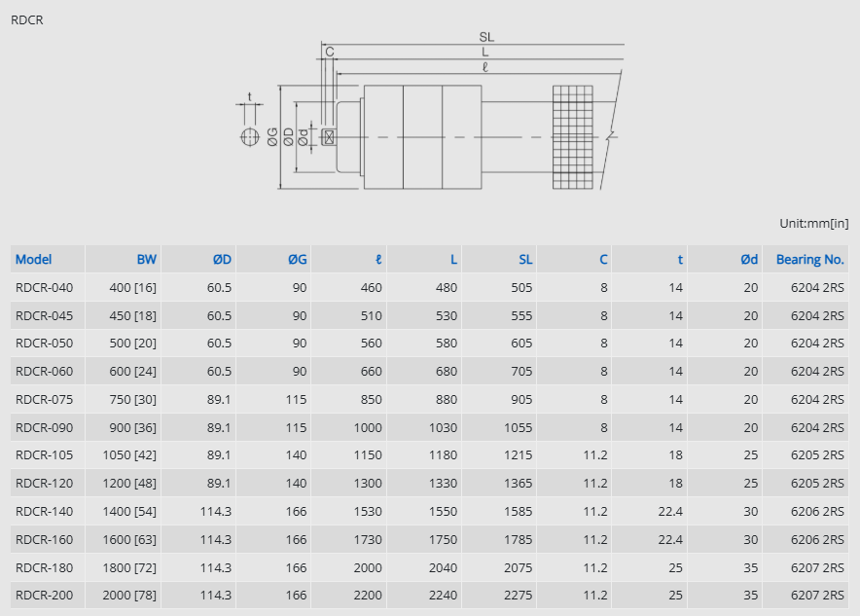
Task: Click the small shaft-end square in the diagram
Action: (x=329, y=137)
